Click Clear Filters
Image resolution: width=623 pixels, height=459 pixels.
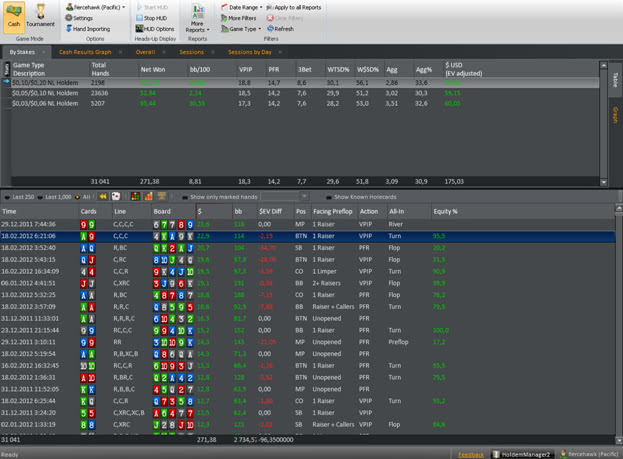pyautogui.click(x=285, y=18)
